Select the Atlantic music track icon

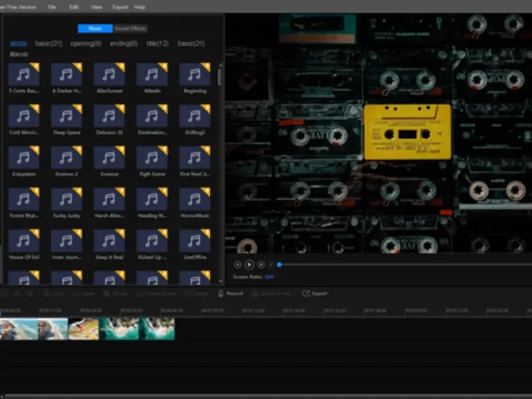[152, 75]
